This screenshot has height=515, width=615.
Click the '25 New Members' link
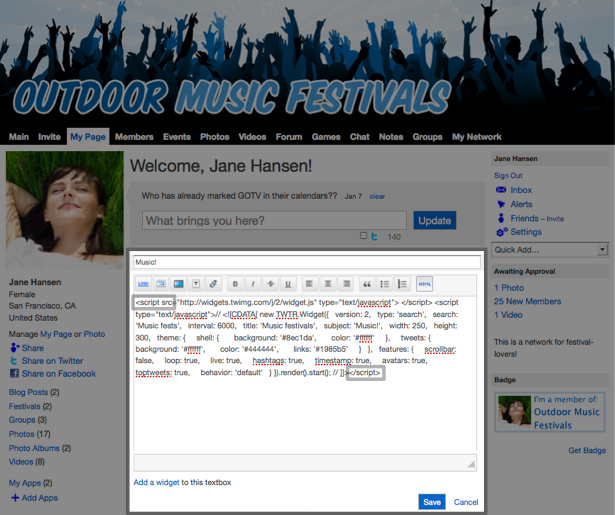[x=527, y=301]
